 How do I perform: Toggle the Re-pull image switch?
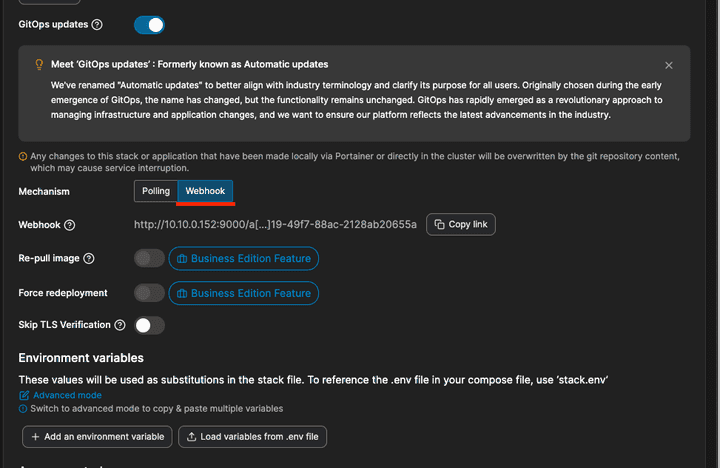(149, 259)
